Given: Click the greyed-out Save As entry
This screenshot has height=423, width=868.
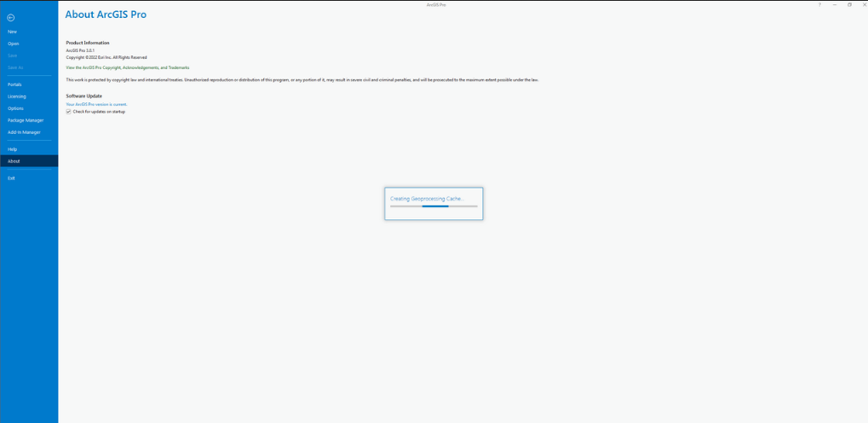Looking at the screenshot, I should tap(15, 67).
